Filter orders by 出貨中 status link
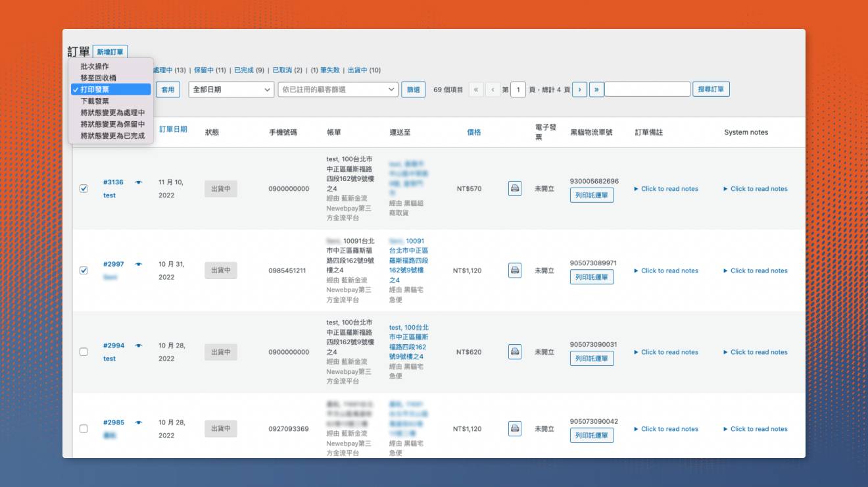The height and width of the screenshot is (487, 868). tap(358, 70)
